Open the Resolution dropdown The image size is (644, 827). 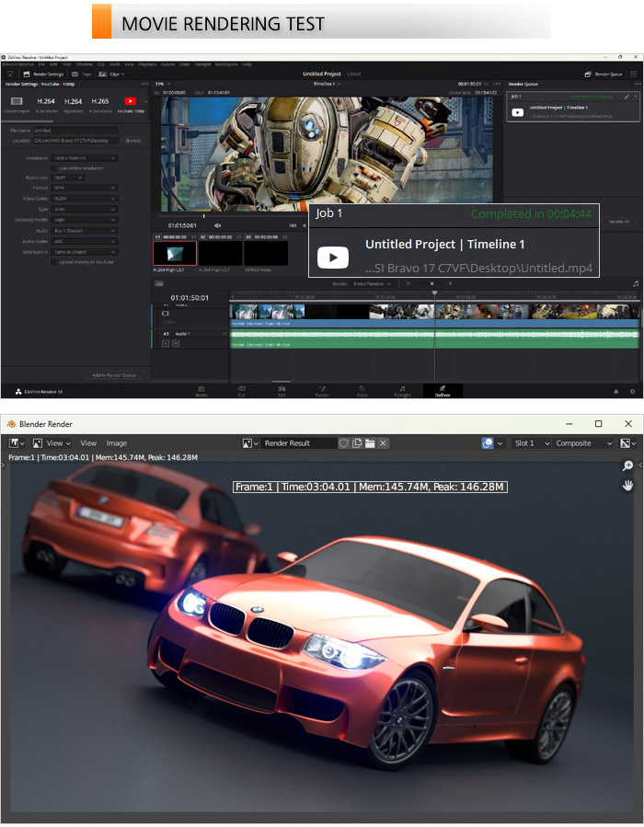point(85,158)
